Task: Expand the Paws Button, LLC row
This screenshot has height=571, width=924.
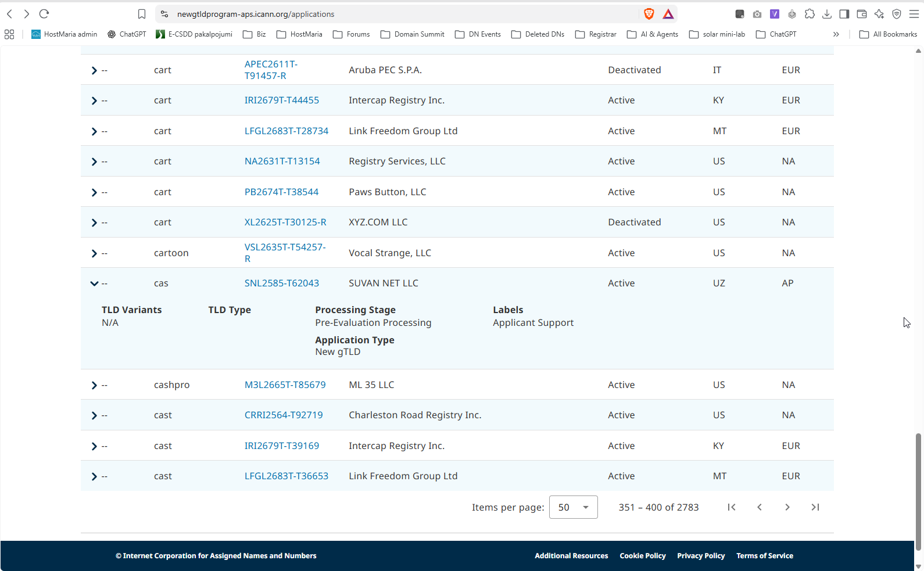Action: (94, 192)
